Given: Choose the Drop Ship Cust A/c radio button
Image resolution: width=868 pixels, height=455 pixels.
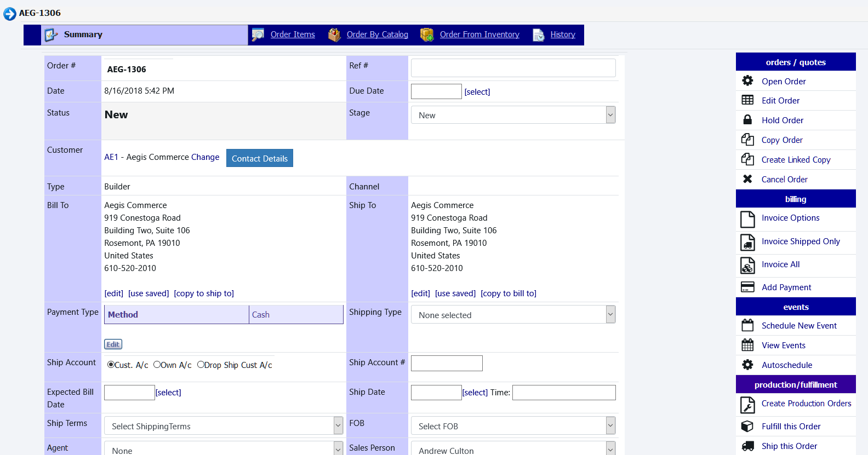Looking at the screenshot, I should (x=201, y=365).
